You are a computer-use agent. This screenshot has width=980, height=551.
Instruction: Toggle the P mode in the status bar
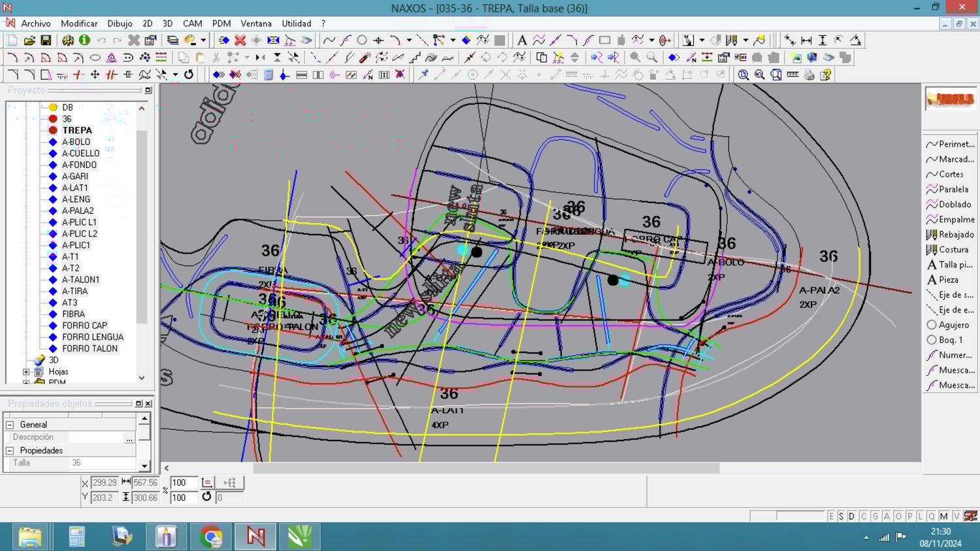click(909, 516)
